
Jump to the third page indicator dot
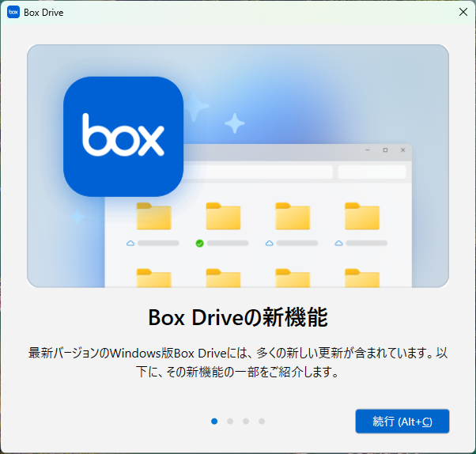(246, 422)
